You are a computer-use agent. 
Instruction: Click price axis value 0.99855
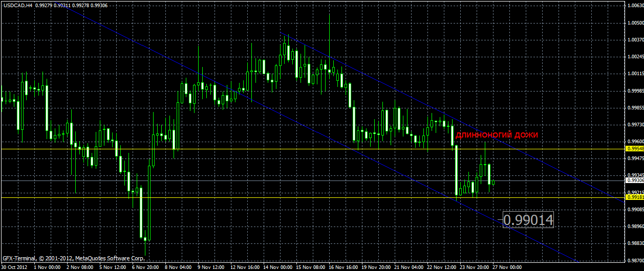[635, 108]
